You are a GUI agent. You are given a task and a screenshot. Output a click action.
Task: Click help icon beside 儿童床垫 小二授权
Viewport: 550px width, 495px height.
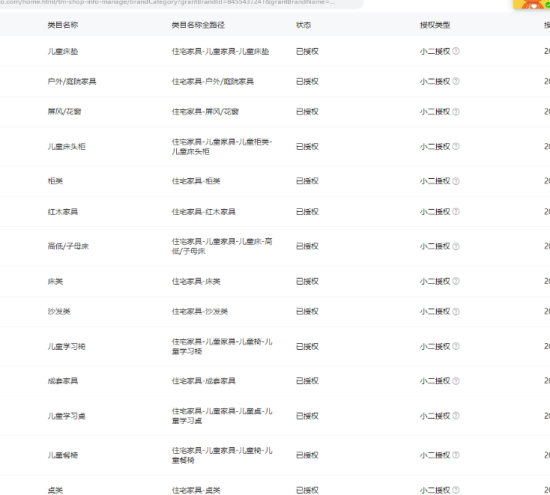click(456, 51)
